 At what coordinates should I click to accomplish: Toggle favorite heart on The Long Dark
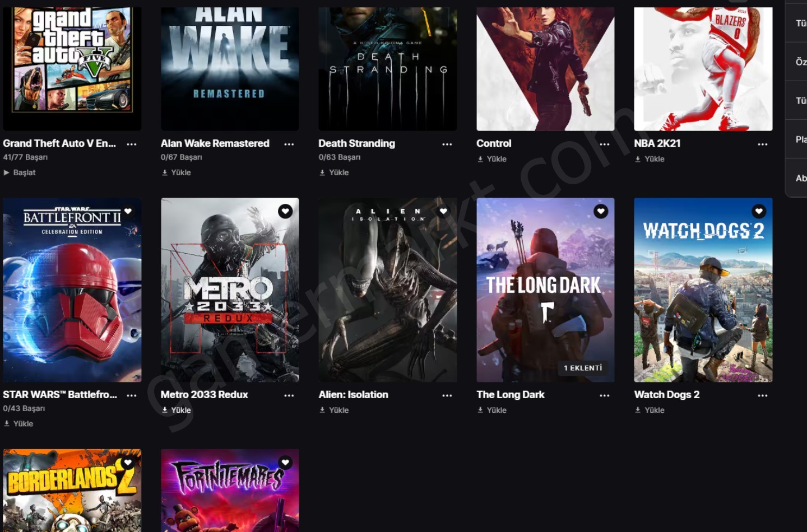pos(601,211)
